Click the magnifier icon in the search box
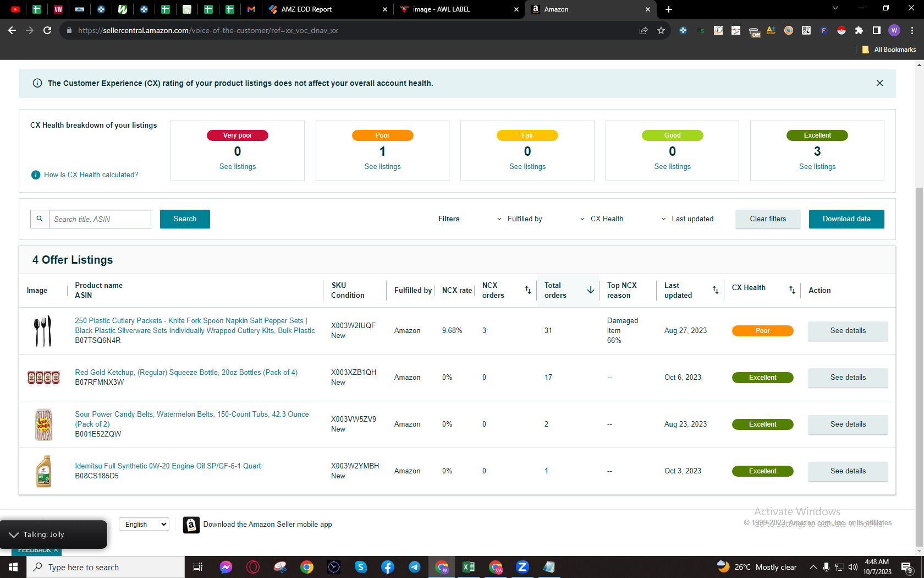The width and height of the screenshot is (924, 578). (x=40, y=219)
